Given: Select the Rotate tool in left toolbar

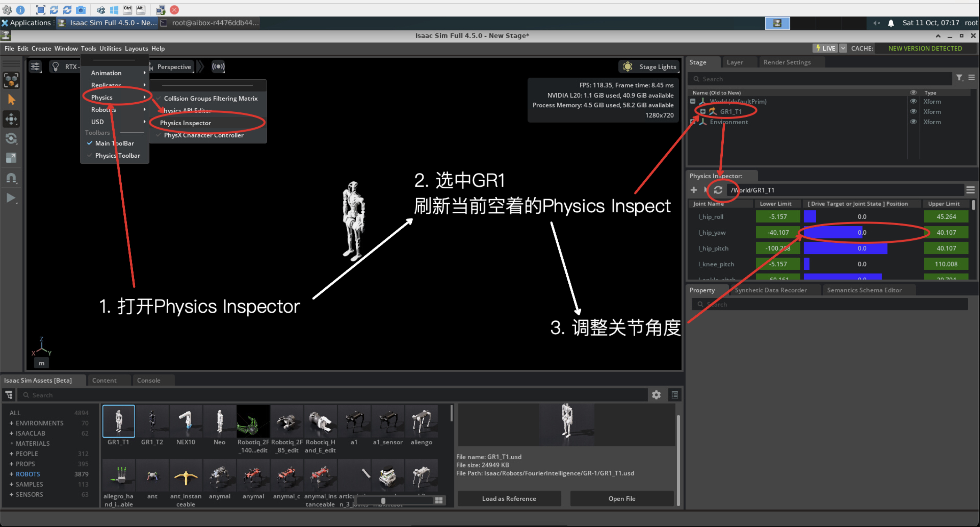Looking at the screenshot, I should (11, 139).
